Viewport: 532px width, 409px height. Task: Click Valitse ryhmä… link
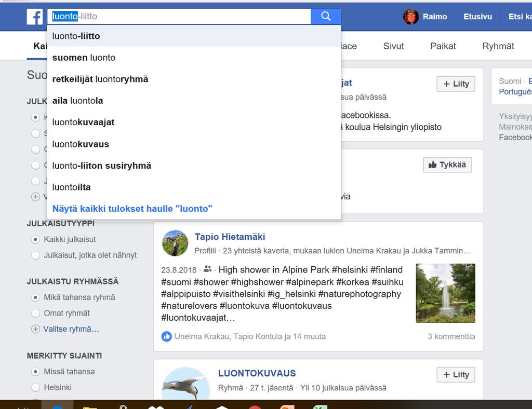[x=71, y=329]
